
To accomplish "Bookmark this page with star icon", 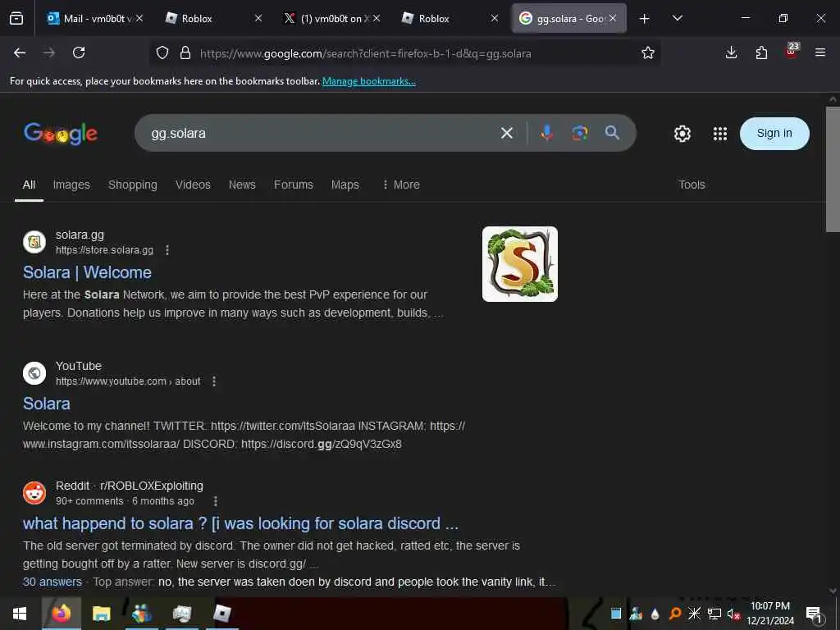I will (648, 52).
